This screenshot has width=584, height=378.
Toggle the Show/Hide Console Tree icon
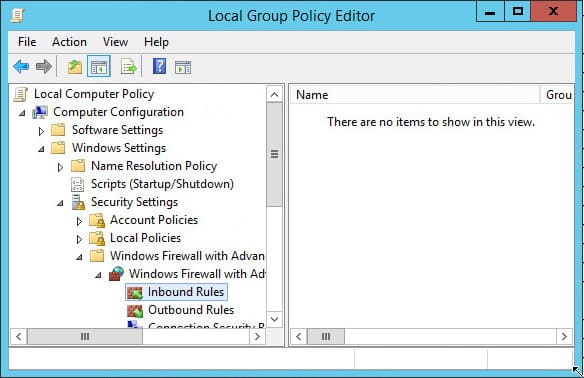point(99,67)
